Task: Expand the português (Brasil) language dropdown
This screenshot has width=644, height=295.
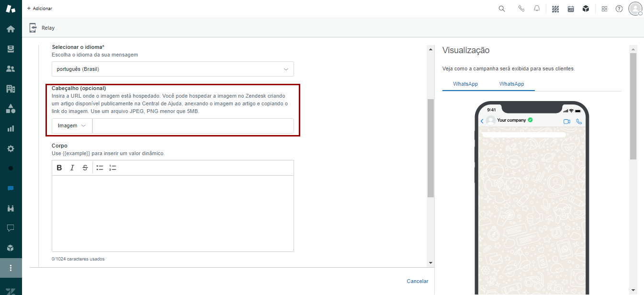Action: coord(172,69)
